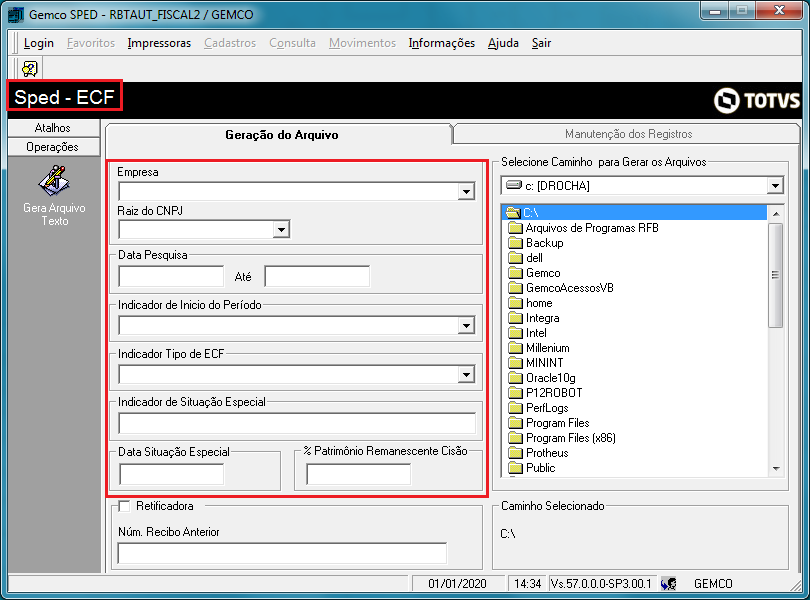The height and width of the screenshot is (601, 810).
Task: Click the Gemco SPED title bar app icon
Action: point(16,14)
